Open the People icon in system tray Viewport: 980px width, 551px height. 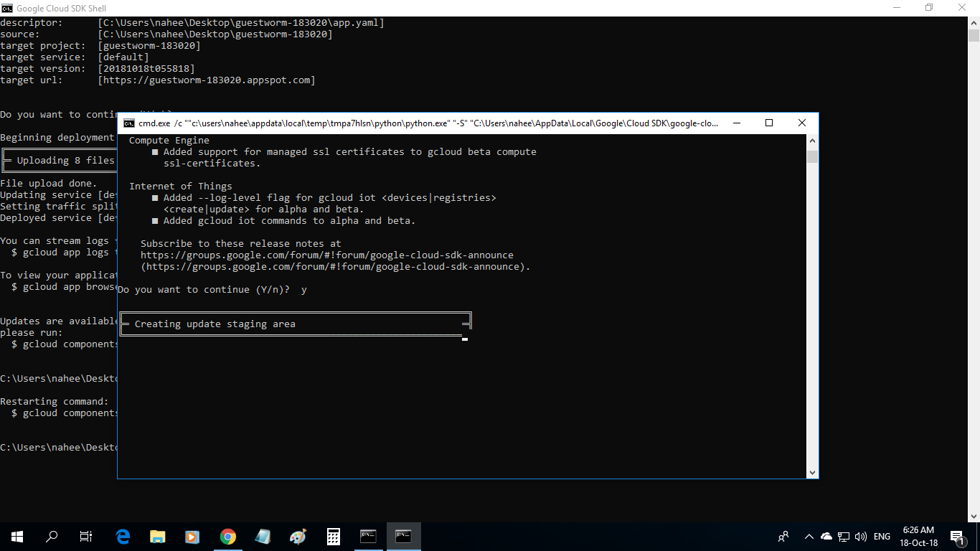(783, 537)
